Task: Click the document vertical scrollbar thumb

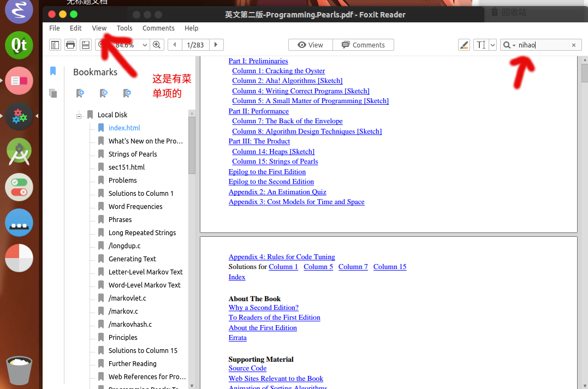Action: (585, 73)
